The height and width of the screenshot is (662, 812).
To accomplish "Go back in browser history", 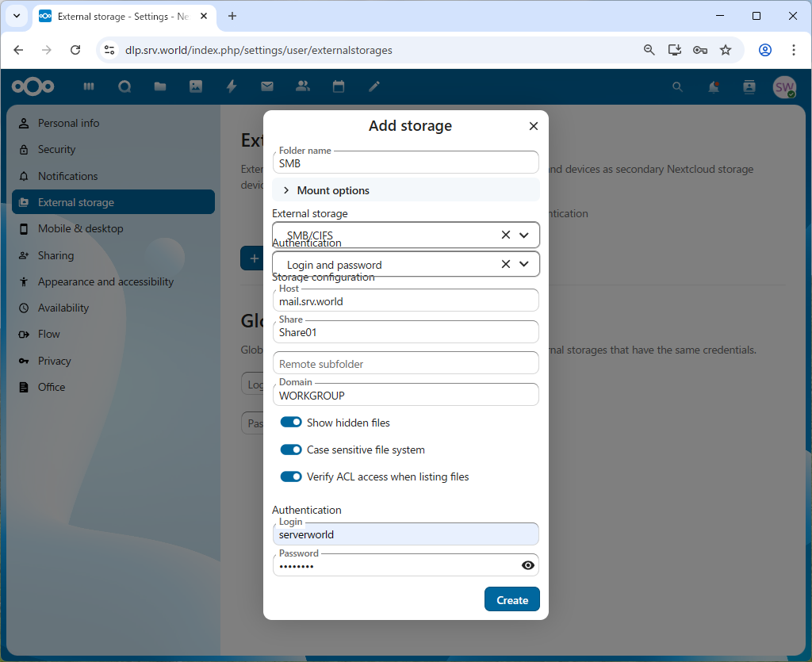I will (x=19, y=50).
